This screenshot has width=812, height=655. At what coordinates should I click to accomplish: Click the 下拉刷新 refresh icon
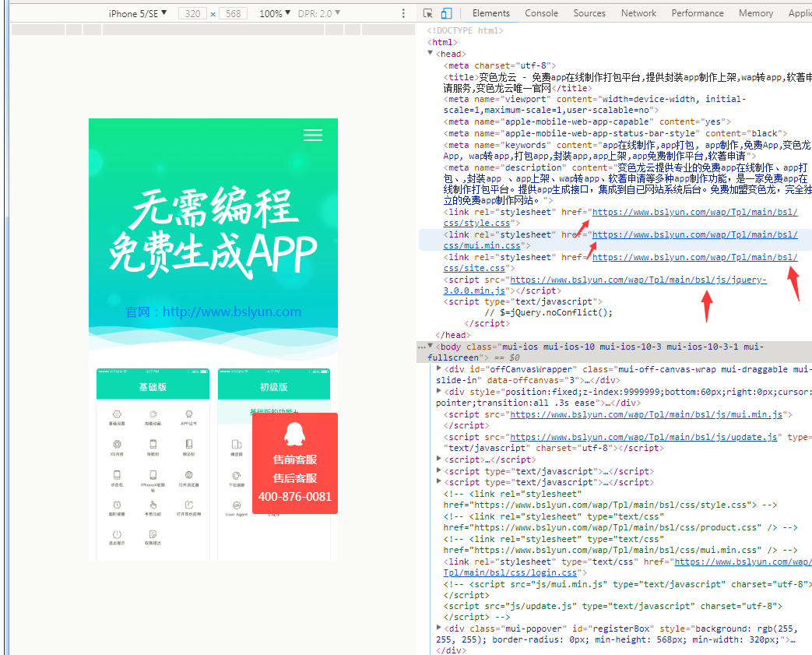(x=237, y=476)
